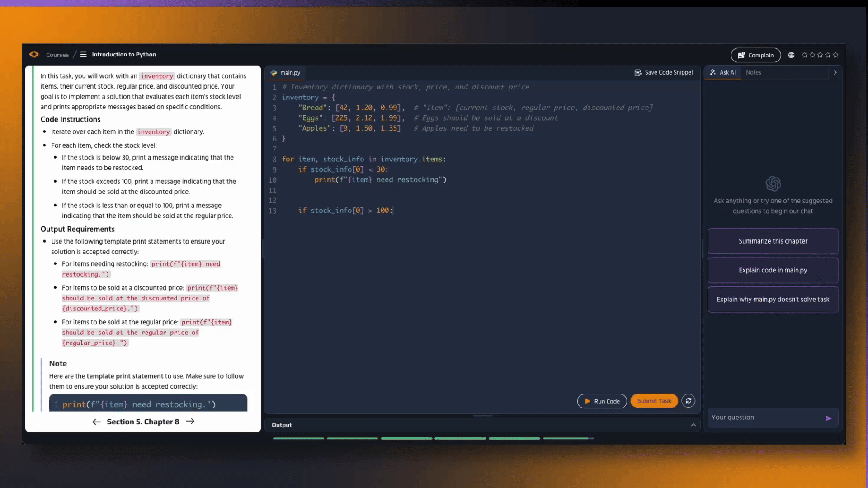Open the chapter list hamburger icon

coord(83,54)
